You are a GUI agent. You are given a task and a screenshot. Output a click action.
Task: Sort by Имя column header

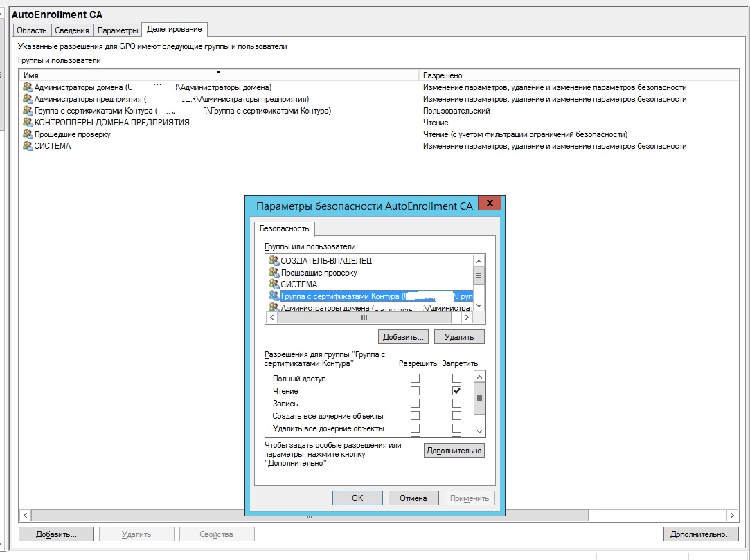click(x=219, y=75)
